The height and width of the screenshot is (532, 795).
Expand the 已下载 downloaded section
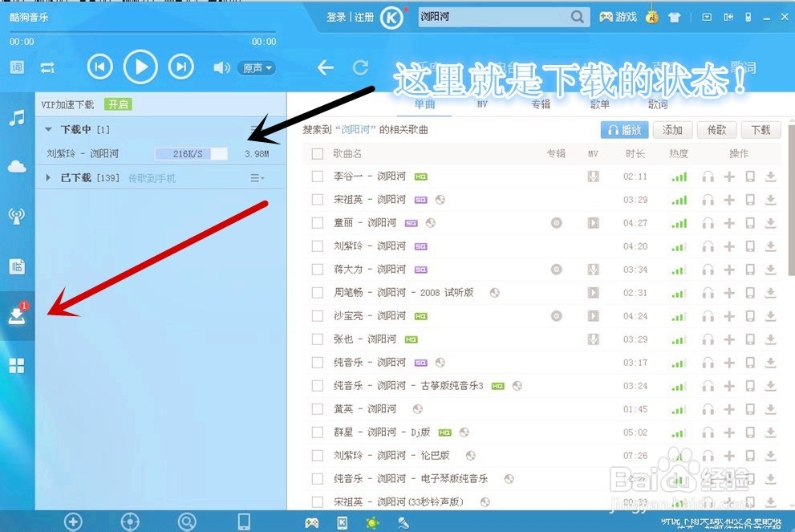click(x=47, y=177)
